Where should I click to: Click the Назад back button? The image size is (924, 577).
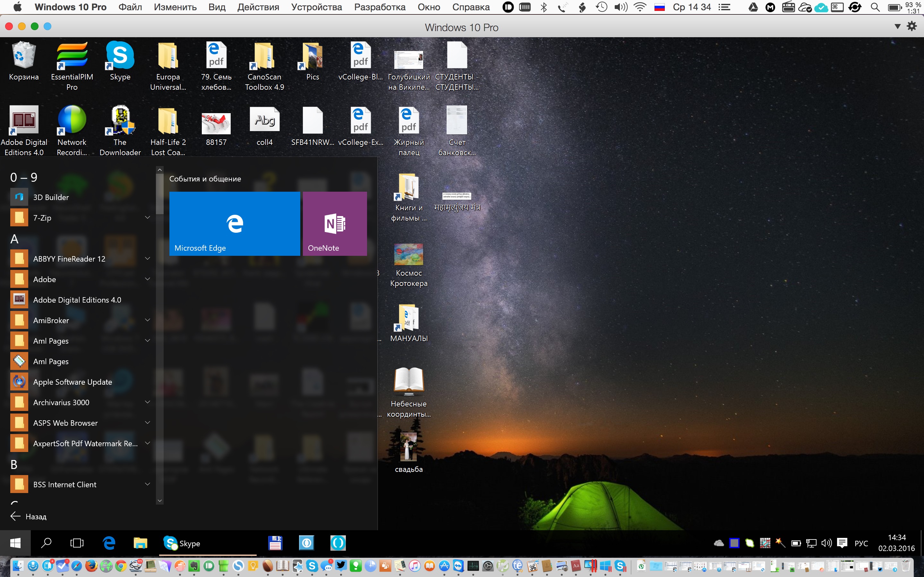click(x=29, y=516)
